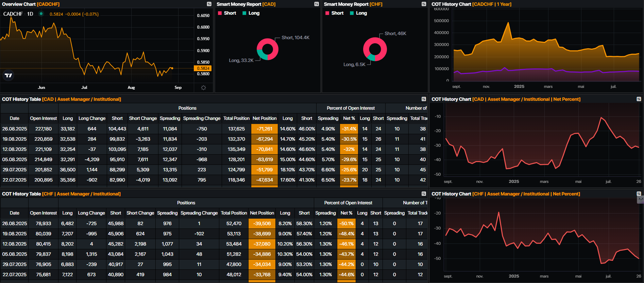Open settings for the Overview Chart panel

click(209, 4)
